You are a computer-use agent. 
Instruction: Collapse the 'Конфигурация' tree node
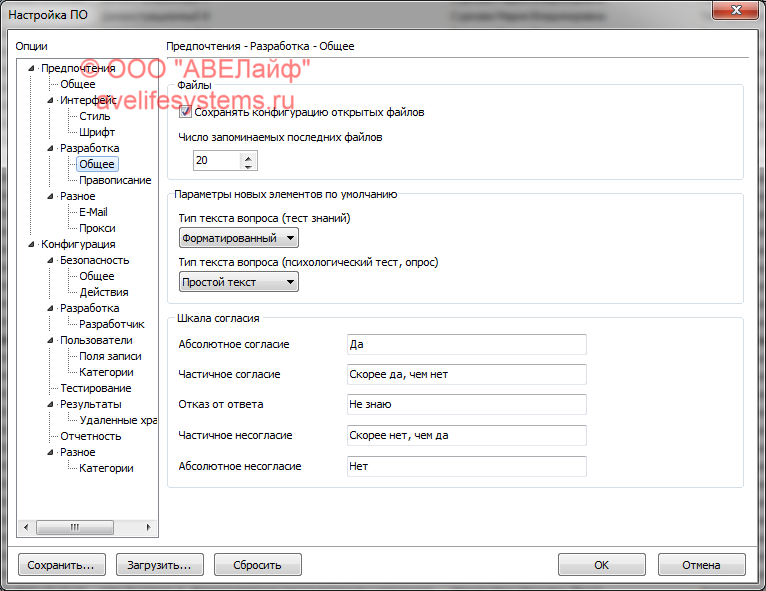pos(32,244)
